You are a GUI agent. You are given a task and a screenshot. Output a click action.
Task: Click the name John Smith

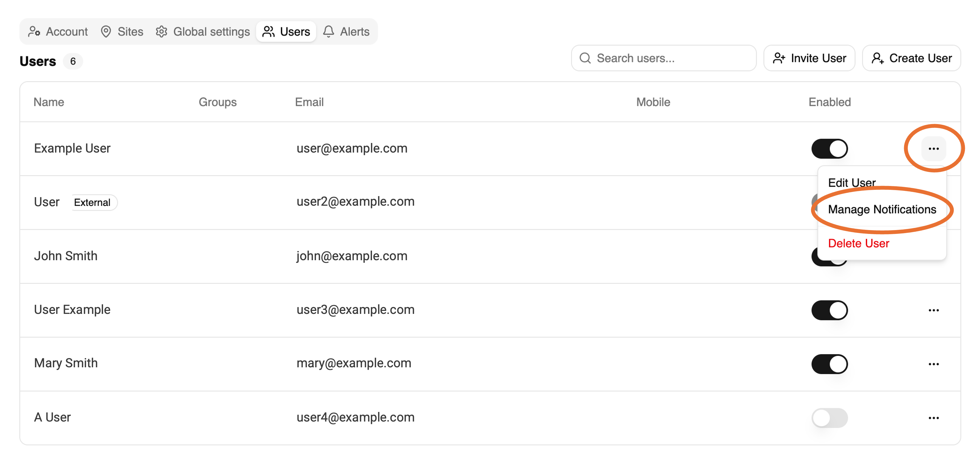point(66,256)
